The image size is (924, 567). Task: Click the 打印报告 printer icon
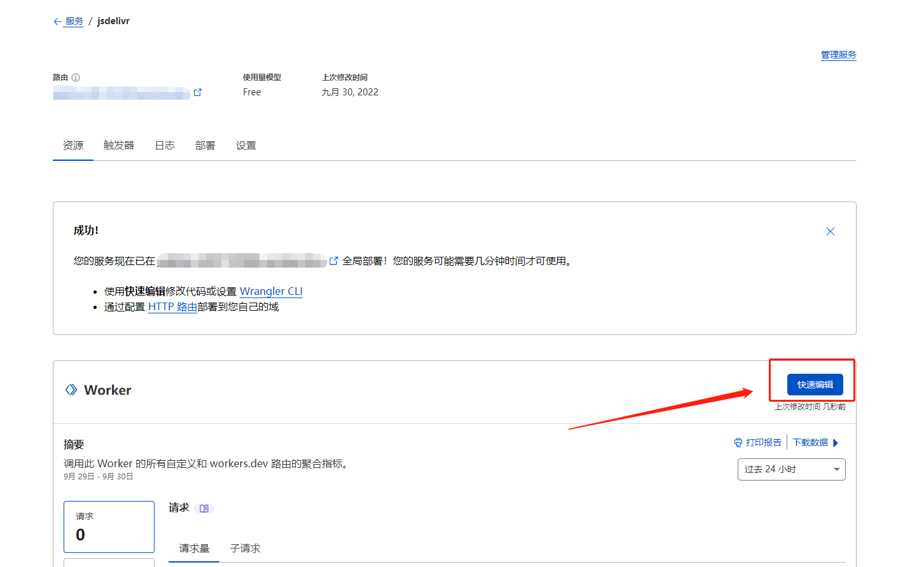738,442
